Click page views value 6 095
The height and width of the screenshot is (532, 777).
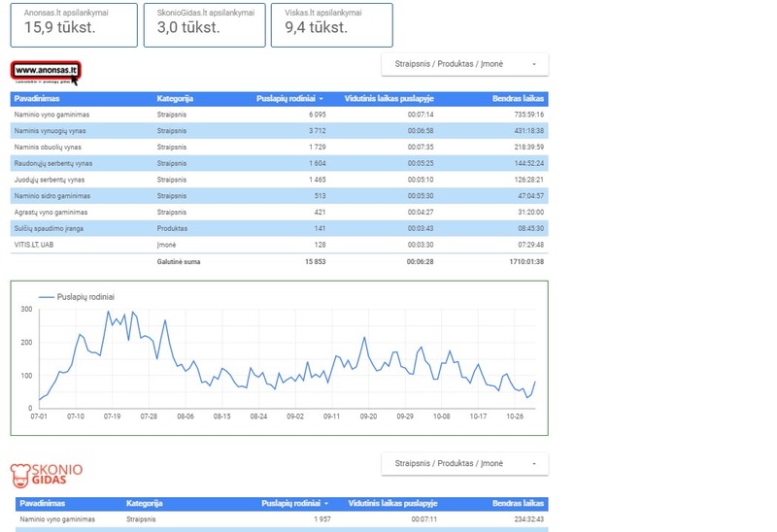coord(318,115)
